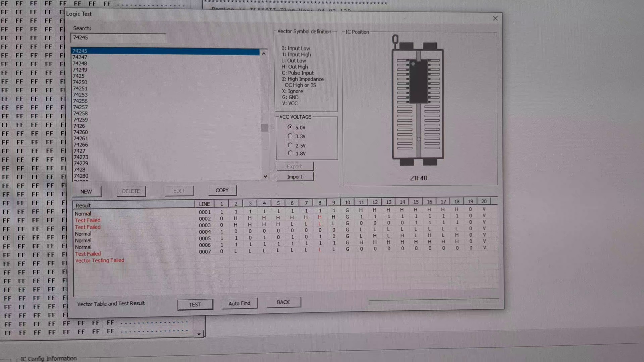This screenshot has height=362, width=644.
Task: Click vector line 0003
Action: (205, 225)
